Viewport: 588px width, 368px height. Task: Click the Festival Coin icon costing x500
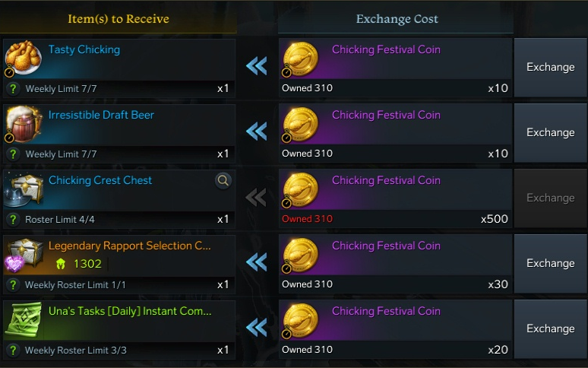(x=300, y=189)
